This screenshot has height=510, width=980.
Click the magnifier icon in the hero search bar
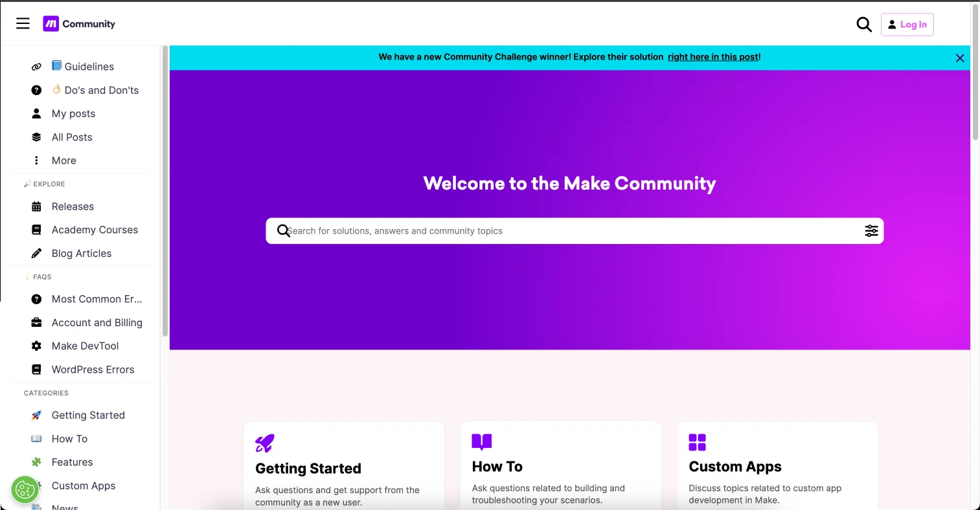(283, 231)
